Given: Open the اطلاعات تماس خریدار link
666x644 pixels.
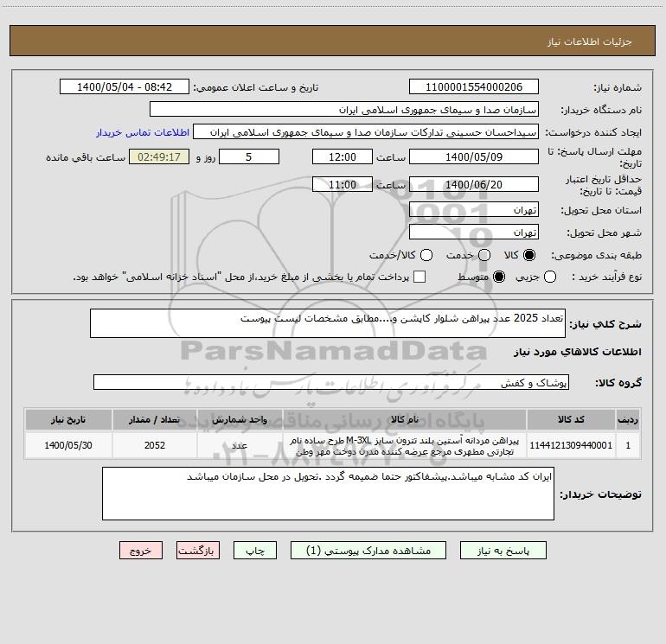Looking at the screenshot, I should coord(143,132).
